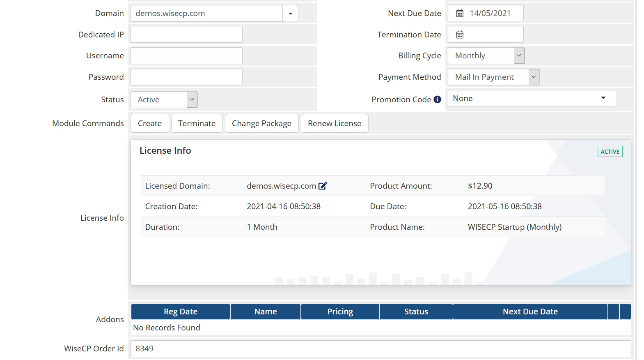The width and height of the screenshot is (644, 360).
Task: Click the licensed domain demos.wisecp.com text
Action: pos(281,186)
